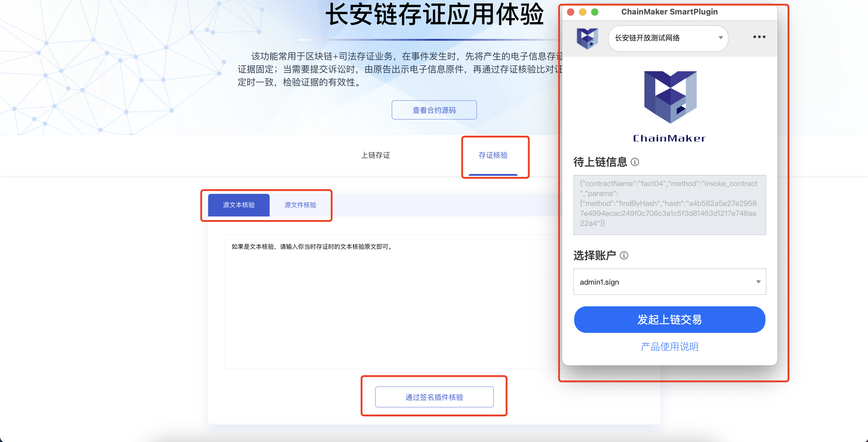The height and width of the screenshot is (442, 868).
Task: Switch to the 上链存证 tab
Action: point(375,155)
